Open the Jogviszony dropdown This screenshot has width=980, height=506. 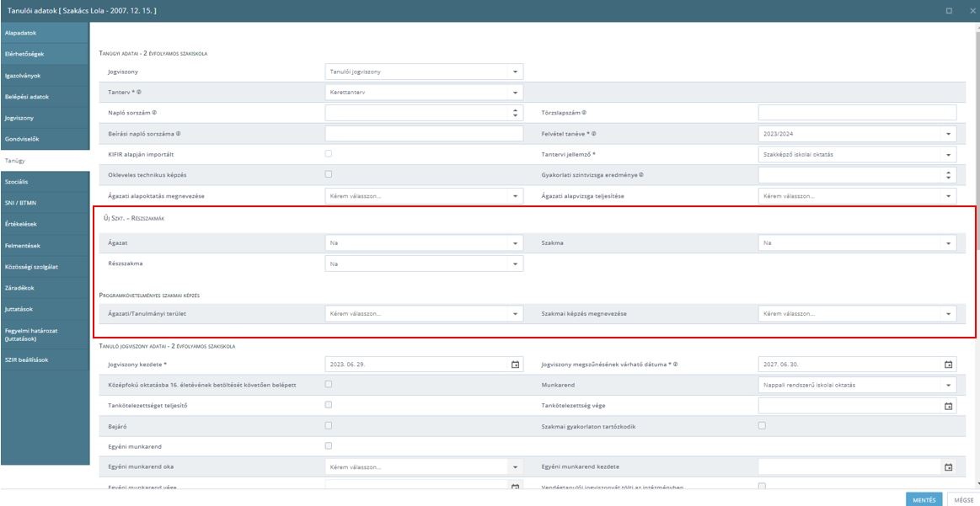424,72
